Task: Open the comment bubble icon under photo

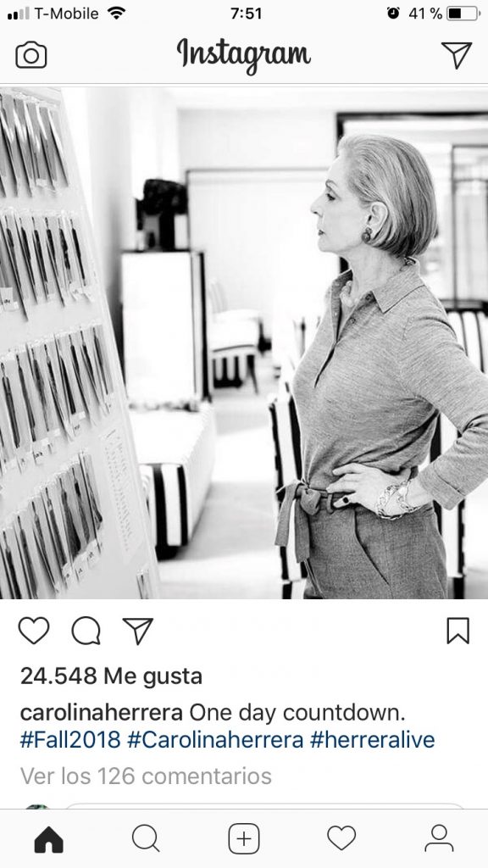Action: tap(86, 631)
